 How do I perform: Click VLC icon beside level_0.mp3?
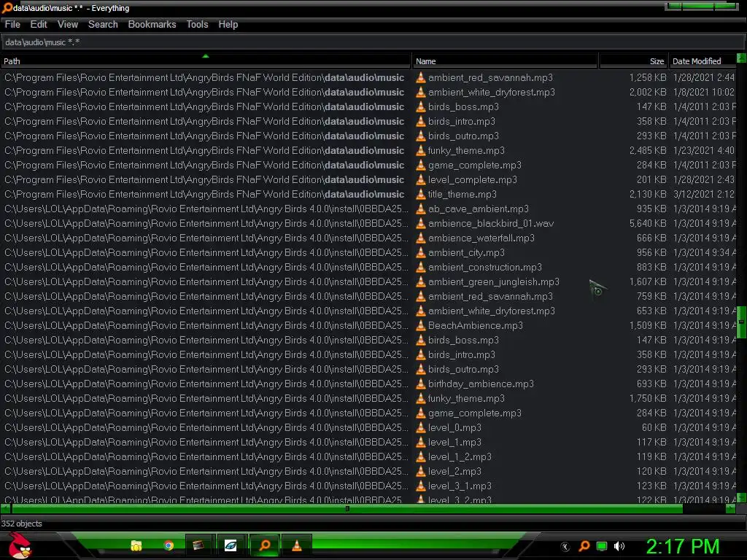coord(421,427)
